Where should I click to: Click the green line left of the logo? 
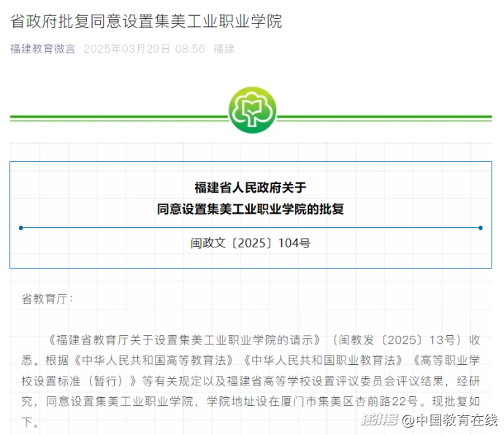click(x=117, y=117)
